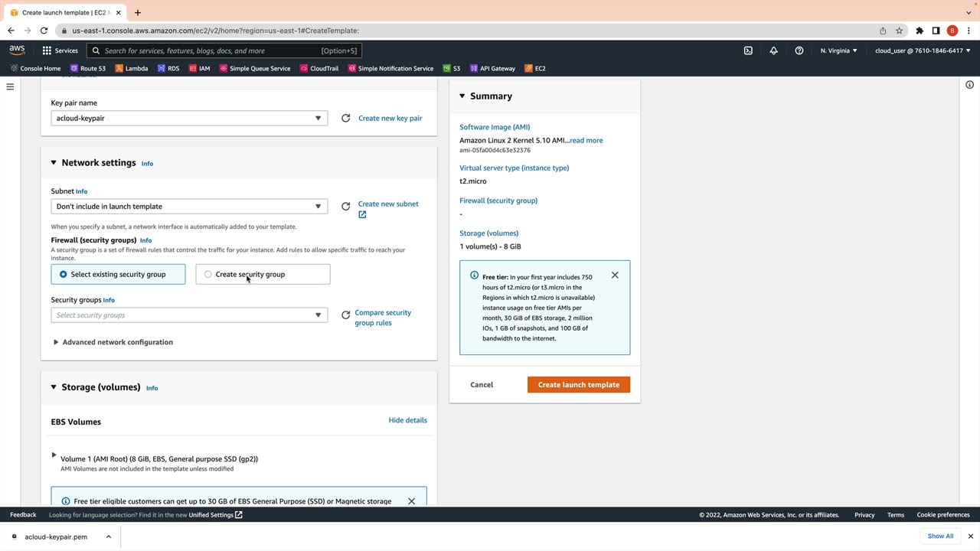Open Network settings Info link
This screenshot has height=551, width=980.
147,164
